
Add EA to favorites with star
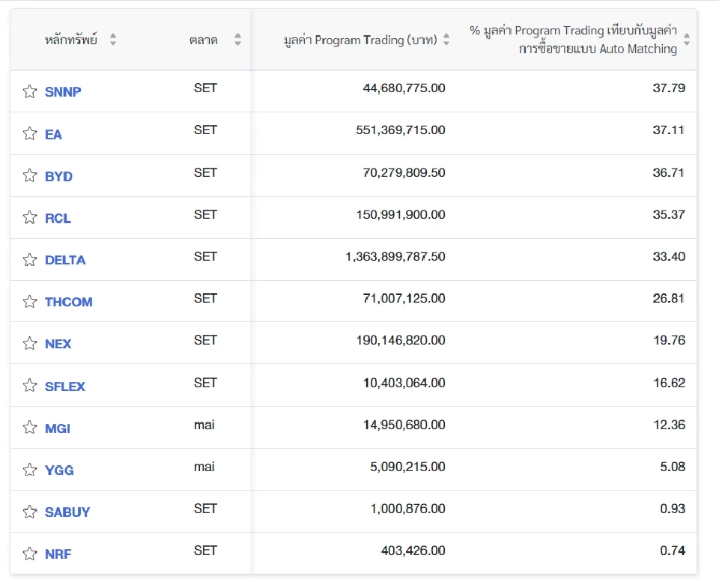click(30, 134)
